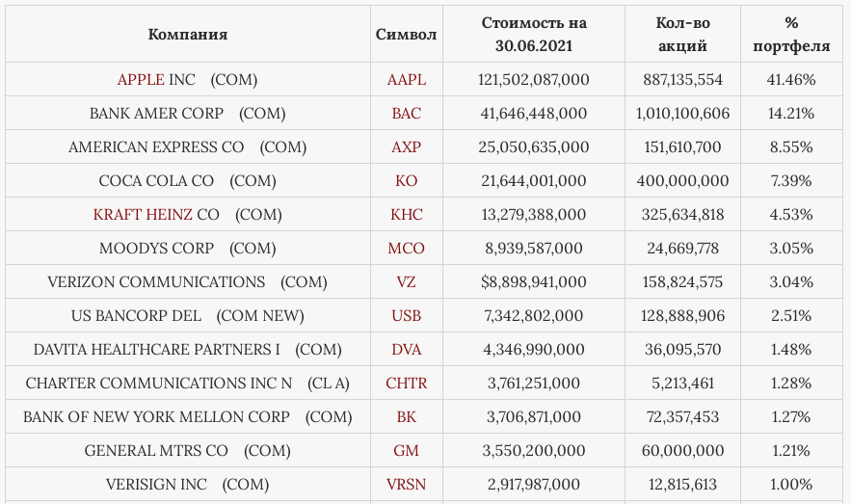The height and width of the screenshot is (504, 851).
Task: Open the APPLE company link
Action: pos(141,80)
